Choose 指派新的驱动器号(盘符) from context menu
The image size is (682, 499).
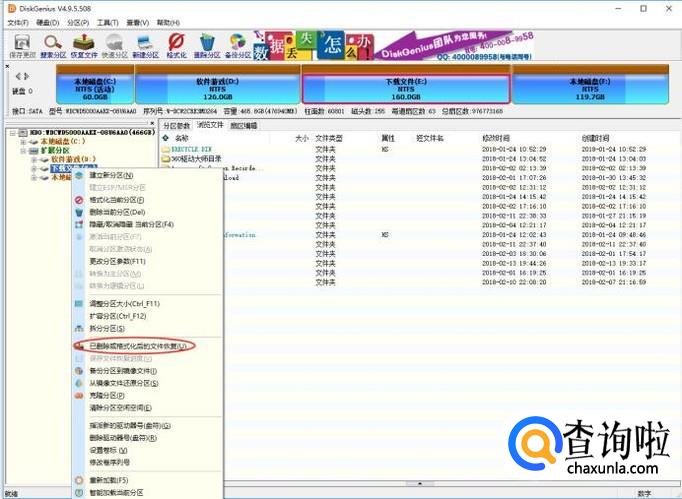[x=130, y=425]
